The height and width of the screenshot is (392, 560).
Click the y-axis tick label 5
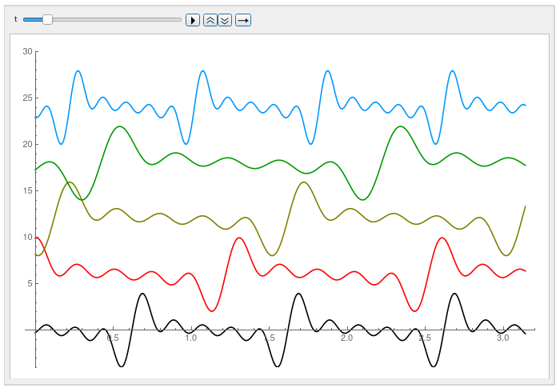29,283
